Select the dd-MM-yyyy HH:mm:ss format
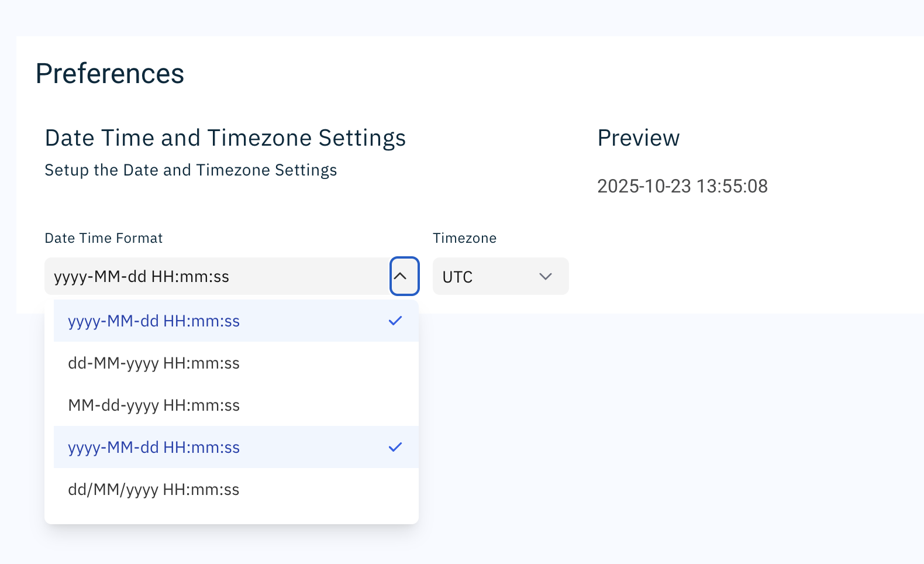The image size is (924, 564). pos(154,363)
